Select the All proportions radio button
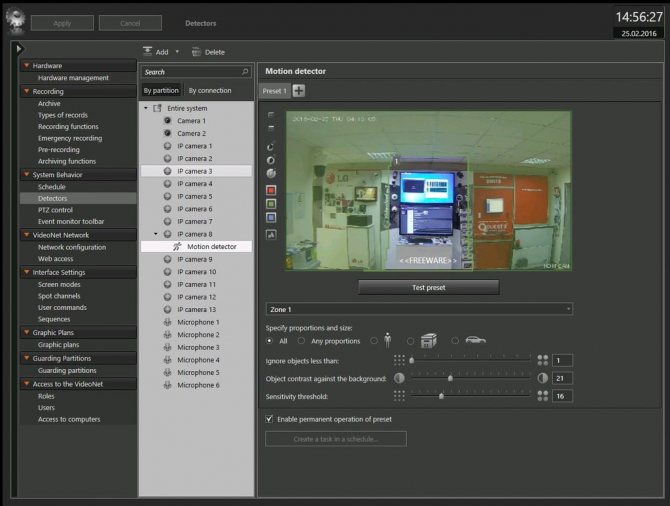The width and height of the screenshot is (670, 506). point(269,341)
